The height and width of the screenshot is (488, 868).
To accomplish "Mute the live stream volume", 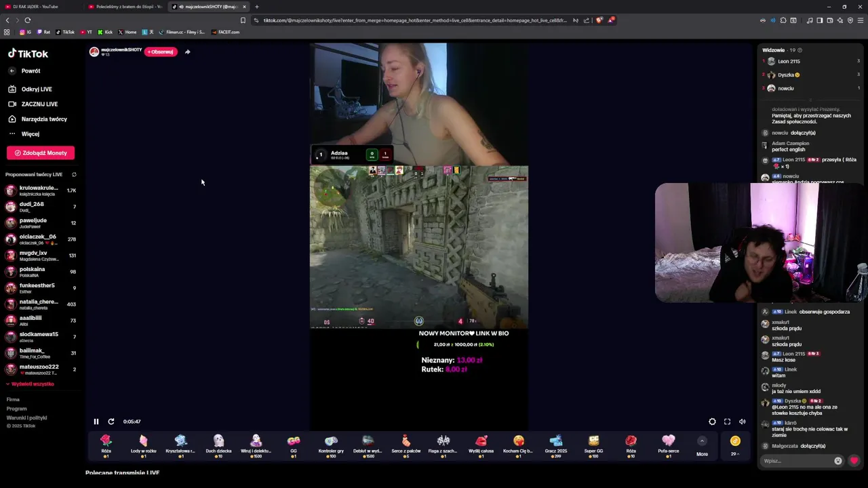I will [x=742, y=422].
